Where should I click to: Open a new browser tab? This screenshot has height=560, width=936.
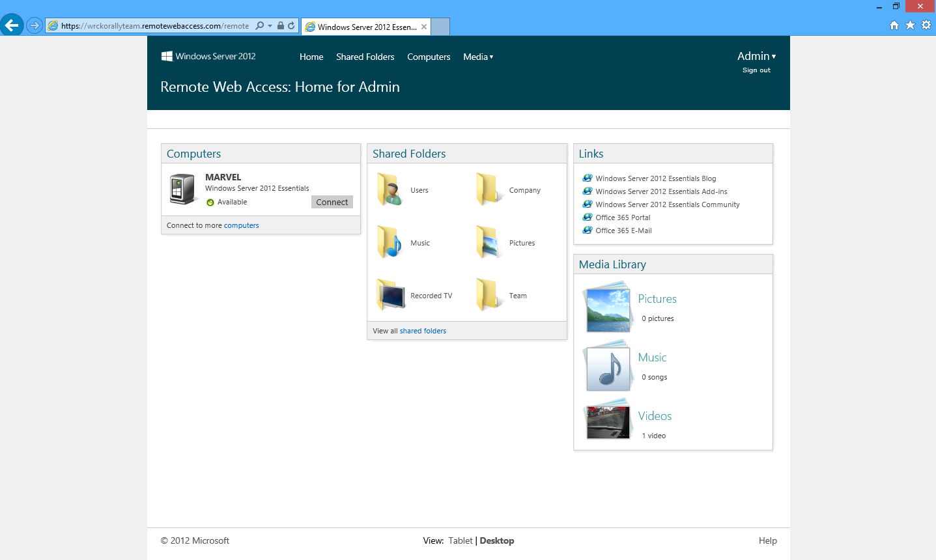click(x=440, y=27)
